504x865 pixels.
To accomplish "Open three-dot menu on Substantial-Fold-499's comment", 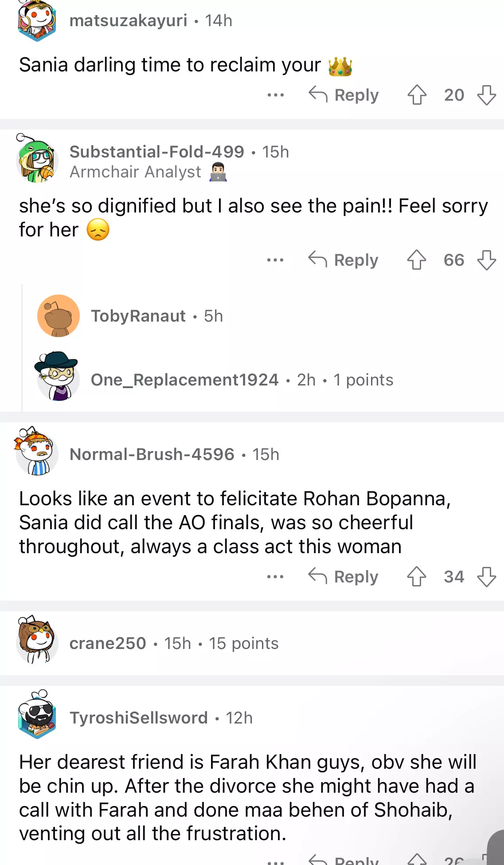I will [x=275, y=260].
